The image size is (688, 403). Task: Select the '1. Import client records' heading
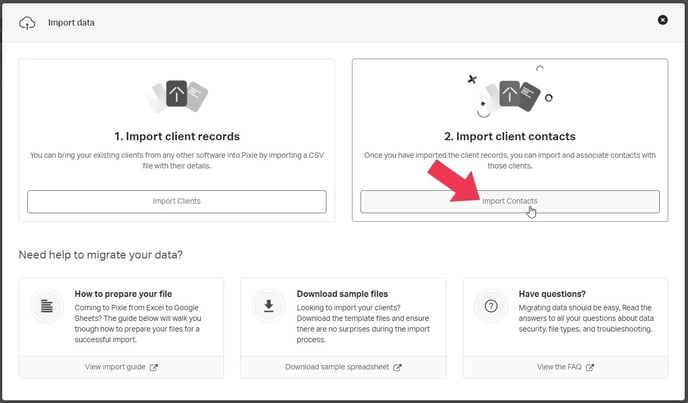[x=176, y=136]
